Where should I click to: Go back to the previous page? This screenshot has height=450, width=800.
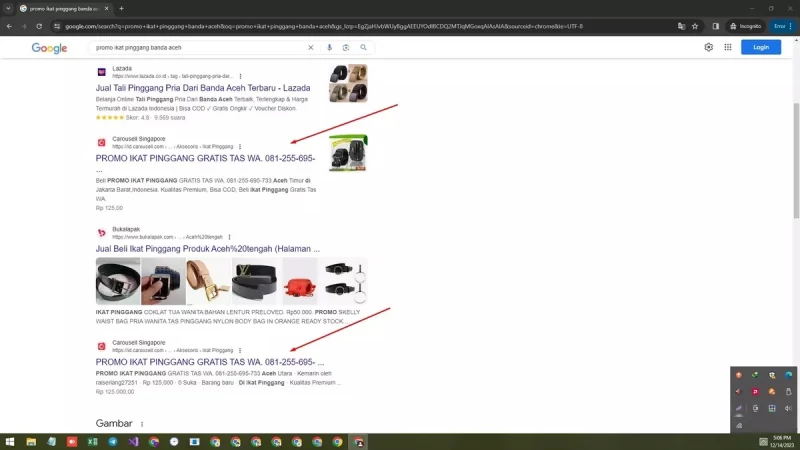9,26
